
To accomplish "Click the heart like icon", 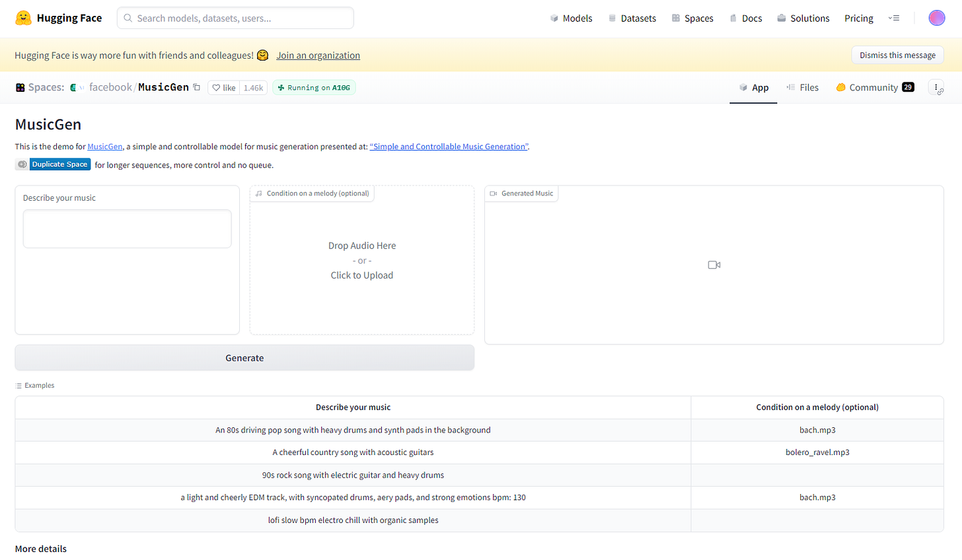I will (216, 88).
